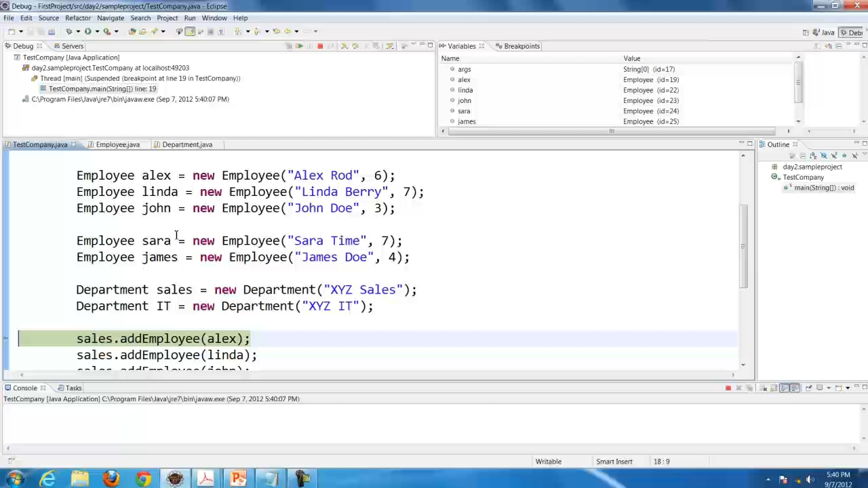The width and height of the screenshot is (868, 488).
Task: Click the Step Into icon in Debug view
Action: (x=344, y=46)
